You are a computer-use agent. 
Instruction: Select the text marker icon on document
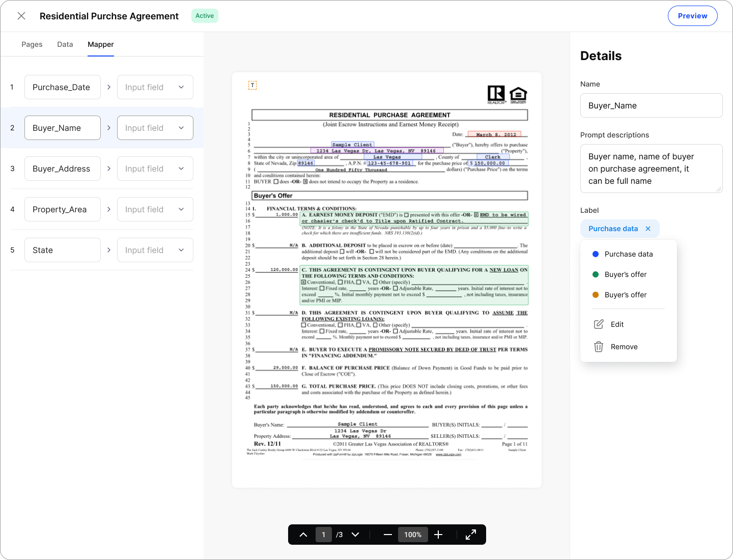[x=252, y=86]
